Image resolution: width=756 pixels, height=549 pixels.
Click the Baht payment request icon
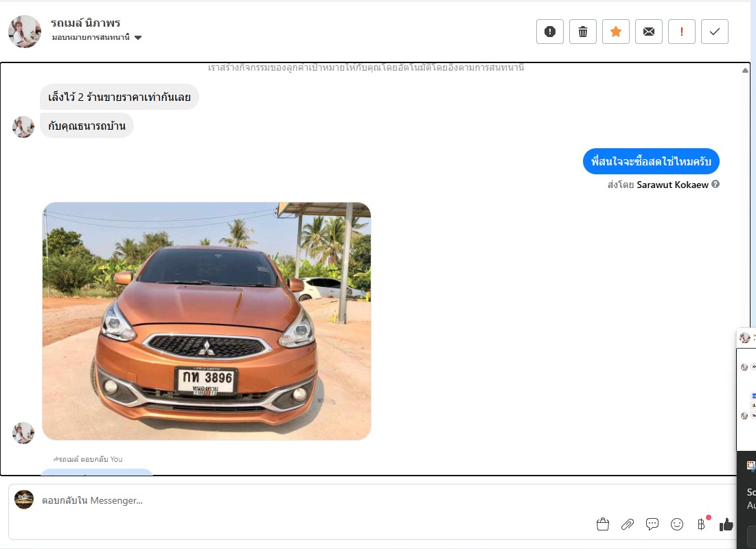point(701,524)
